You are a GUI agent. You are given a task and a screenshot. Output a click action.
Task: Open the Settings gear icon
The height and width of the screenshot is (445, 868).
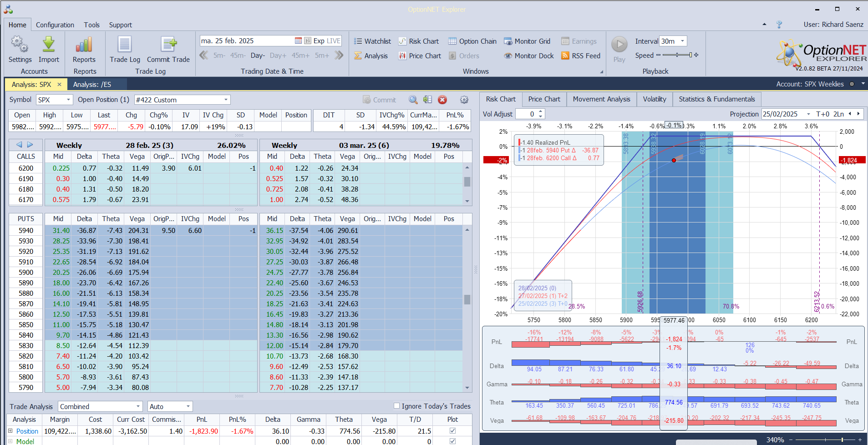click(20, 45)
